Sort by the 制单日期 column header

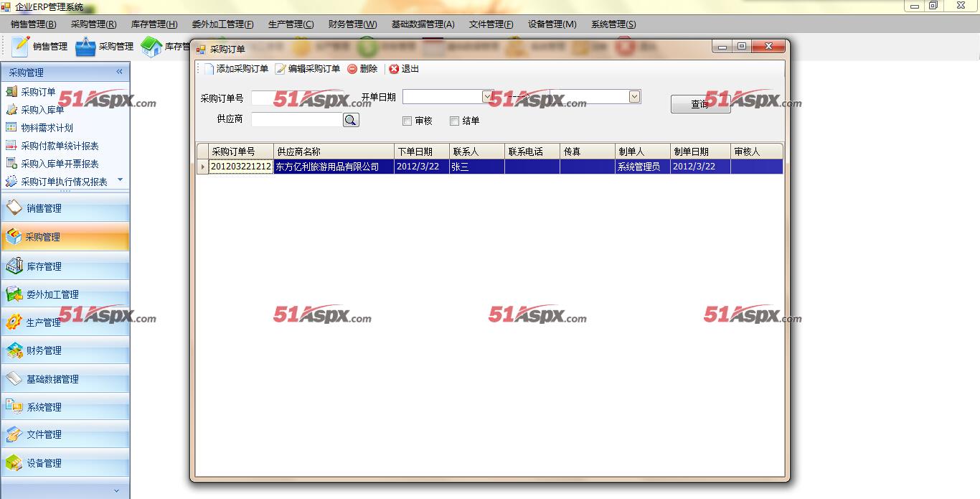click(700, 151)
